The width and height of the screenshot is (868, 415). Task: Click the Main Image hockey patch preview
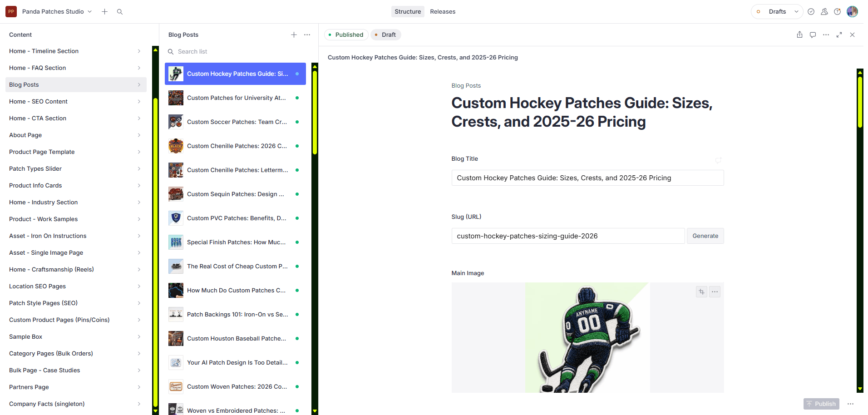[587, 337]
